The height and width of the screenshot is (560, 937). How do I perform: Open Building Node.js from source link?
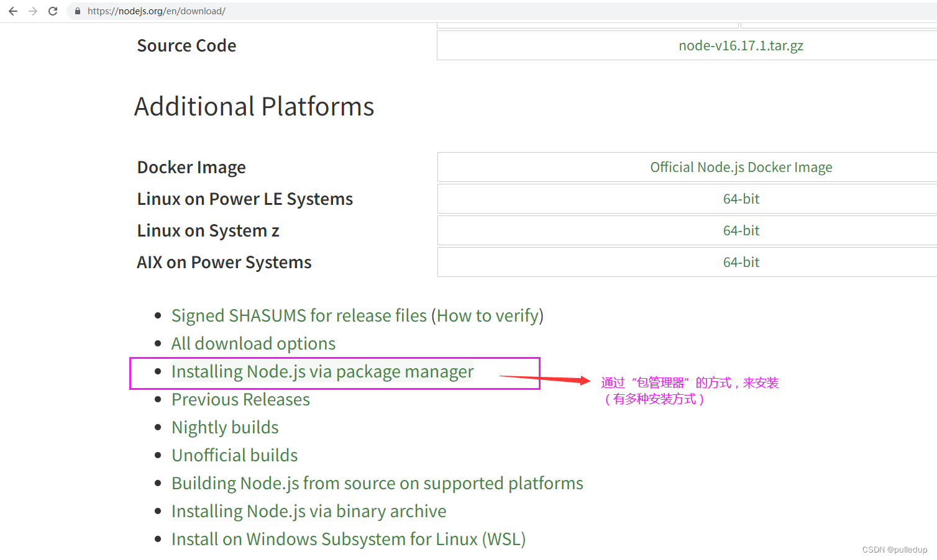coord(377,484)
